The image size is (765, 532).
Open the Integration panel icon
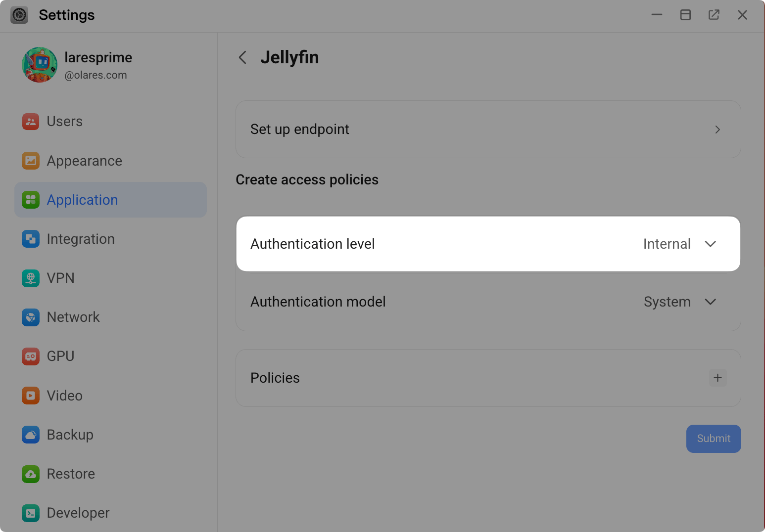[x=31, y=239]
